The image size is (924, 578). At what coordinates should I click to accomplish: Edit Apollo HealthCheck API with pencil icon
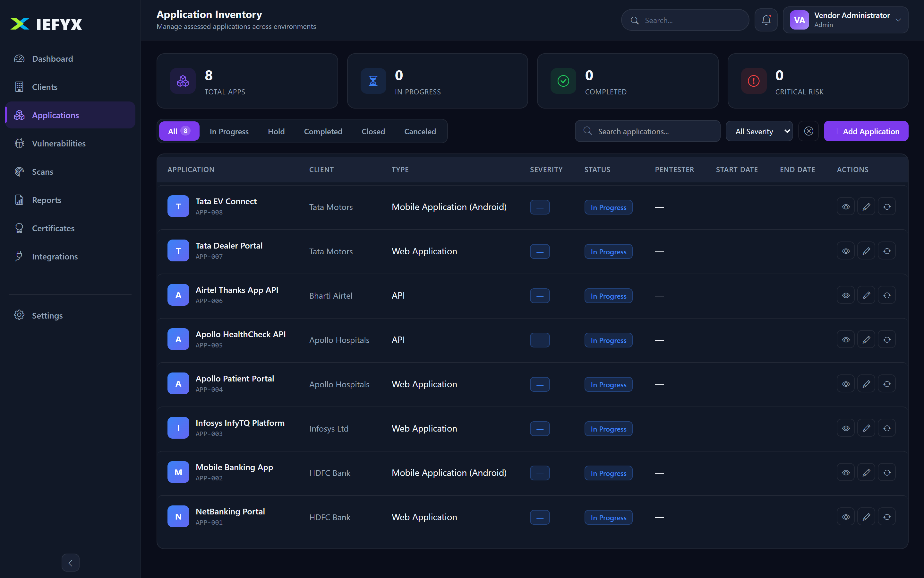pos(866,339)
